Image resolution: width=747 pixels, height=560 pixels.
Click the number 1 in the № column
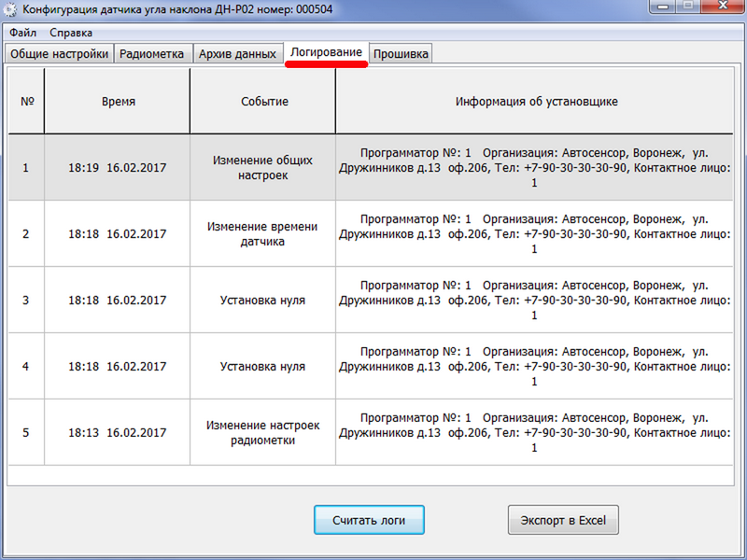coord(26,168)
